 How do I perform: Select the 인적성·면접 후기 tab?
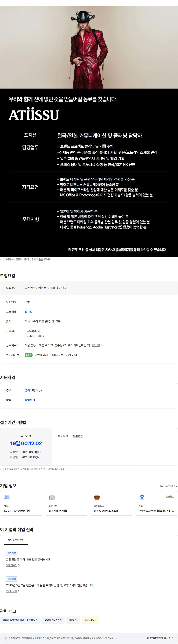tap(16, 540)
